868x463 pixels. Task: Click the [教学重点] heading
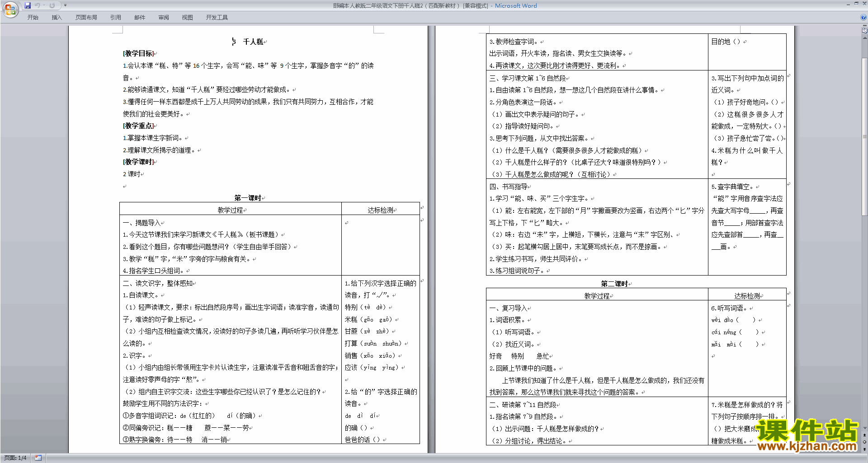click(x=138, y=126)
